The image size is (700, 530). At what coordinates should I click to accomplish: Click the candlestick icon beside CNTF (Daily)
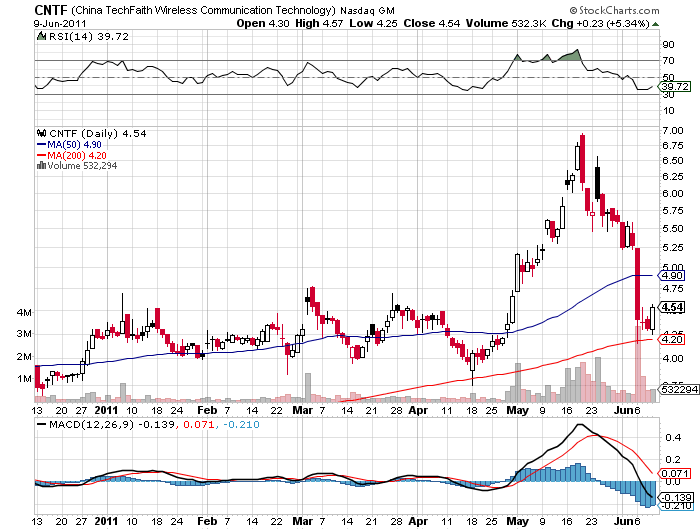42,133
